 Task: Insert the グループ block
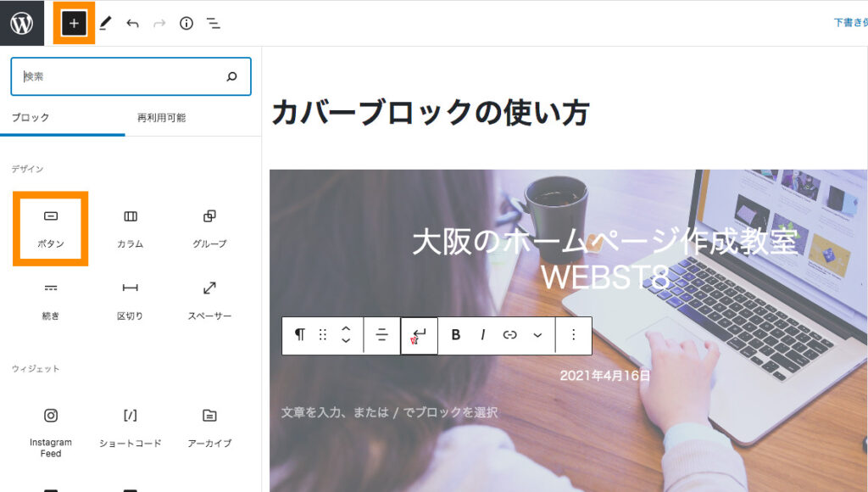[x=209, y=229]
